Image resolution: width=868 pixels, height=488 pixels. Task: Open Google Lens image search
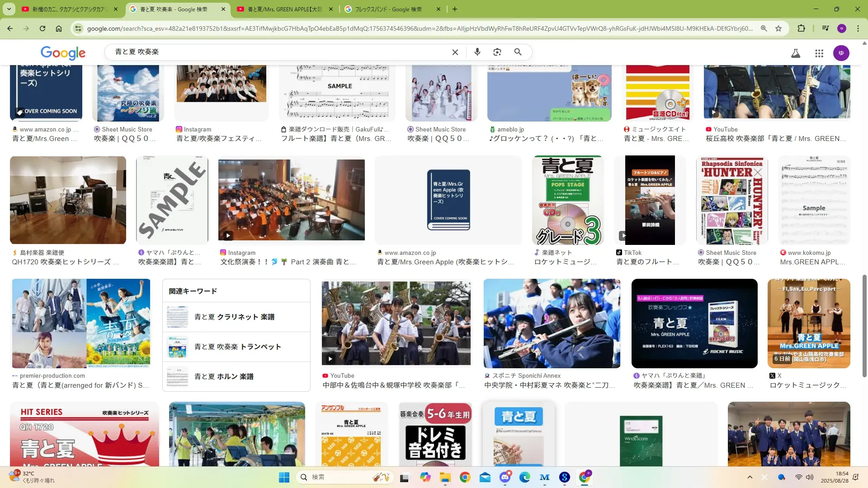tap(497, 52)
